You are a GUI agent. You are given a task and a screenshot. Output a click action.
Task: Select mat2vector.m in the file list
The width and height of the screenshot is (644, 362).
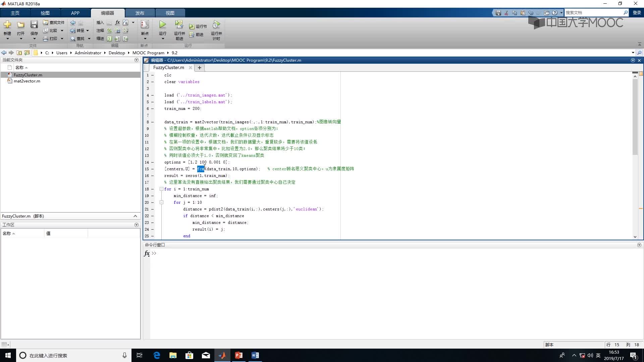tap(27, 81)
